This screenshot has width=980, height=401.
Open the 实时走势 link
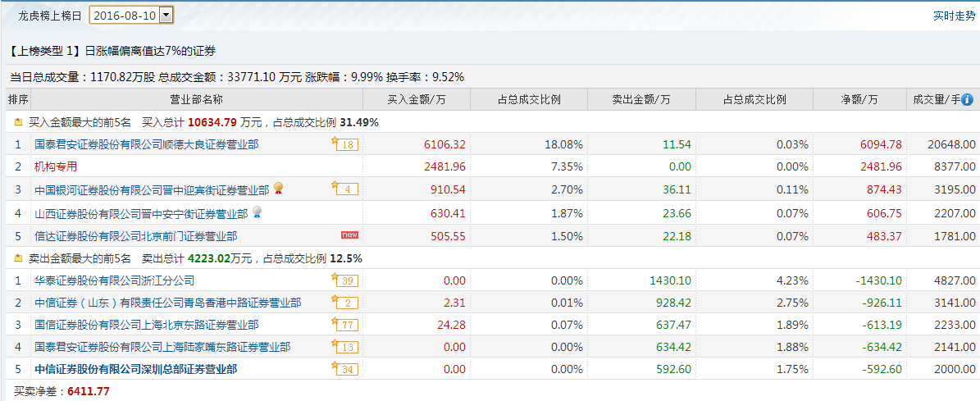[954, 16]
